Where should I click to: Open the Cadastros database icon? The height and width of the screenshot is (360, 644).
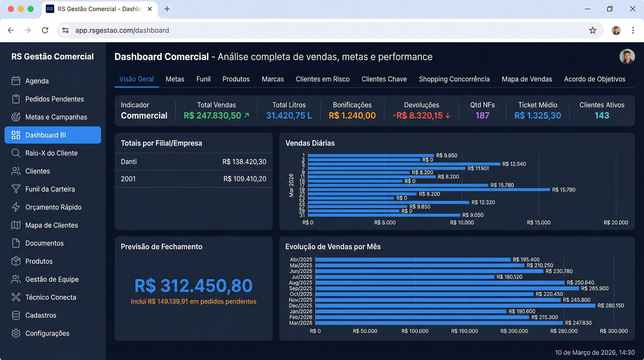tap(16, 315)
